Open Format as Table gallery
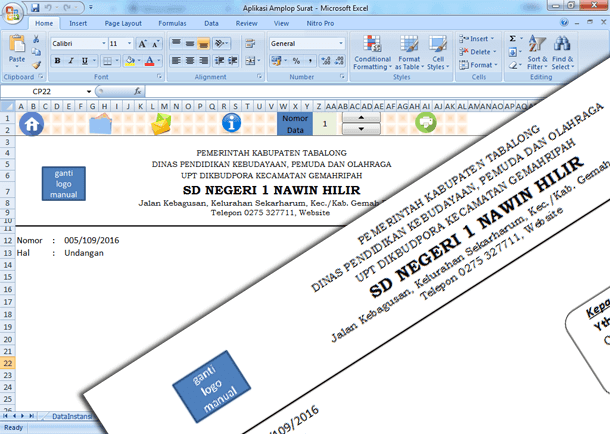 (409, 52)
